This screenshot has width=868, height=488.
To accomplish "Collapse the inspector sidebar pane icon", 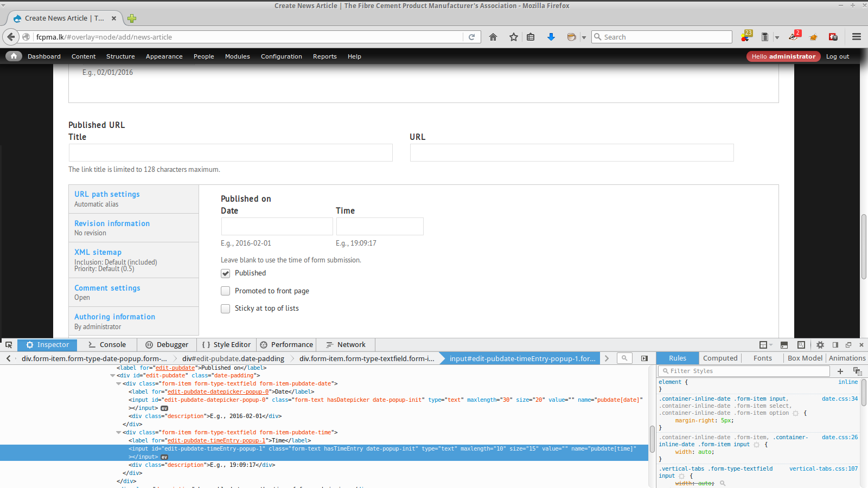I will [x=644, y=358].
